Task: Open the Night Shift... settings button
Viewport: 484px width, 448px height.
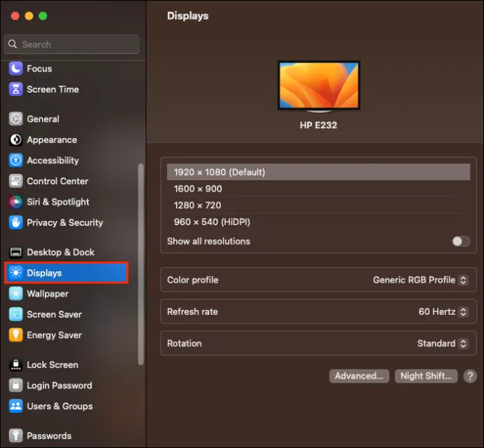Action: [x=426, y=376]
